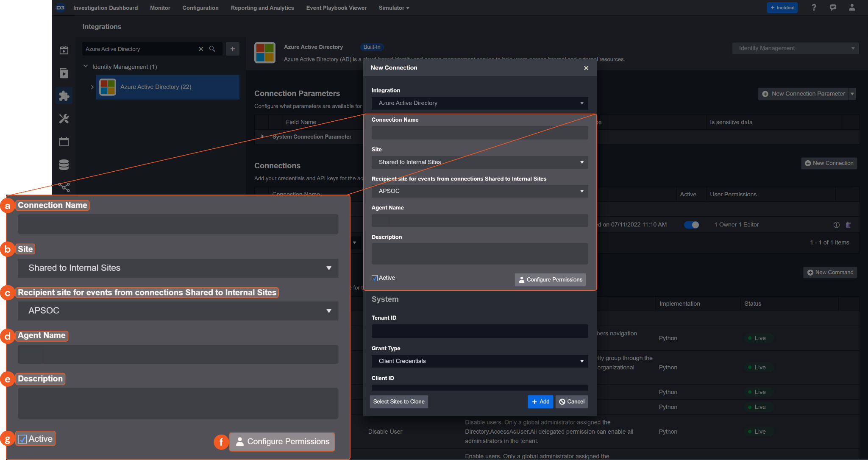The image size is (868, 460).
Task: Go to Reporting and Analytics menu
Action: [262, 8]
